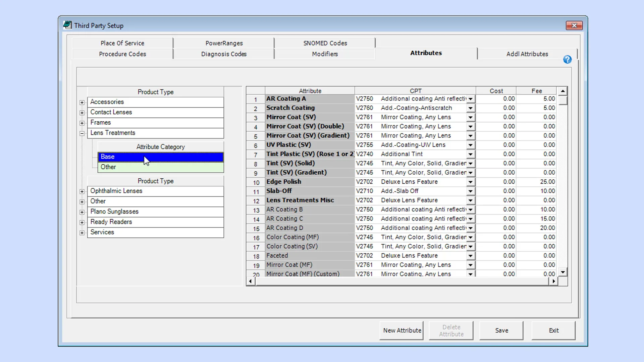Open the CPT dropdown for Edge Polish
Image resolution: width=644 pixels, height=362 pixels.
pos(470,182)
